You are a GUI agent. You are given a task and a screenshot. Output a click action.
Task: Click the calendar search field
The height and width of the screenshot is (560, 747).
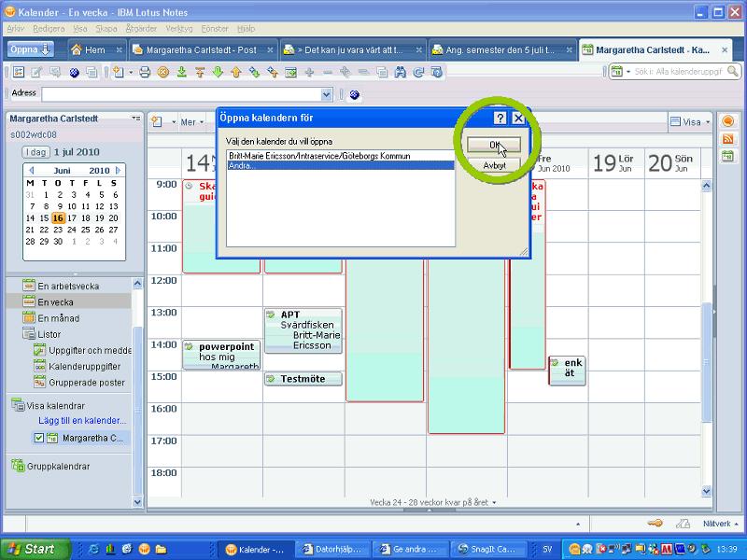[679, 72]
